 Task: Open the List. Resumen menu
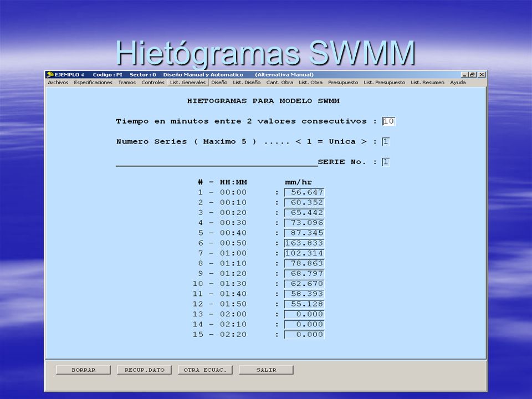[x=427, y=83]
